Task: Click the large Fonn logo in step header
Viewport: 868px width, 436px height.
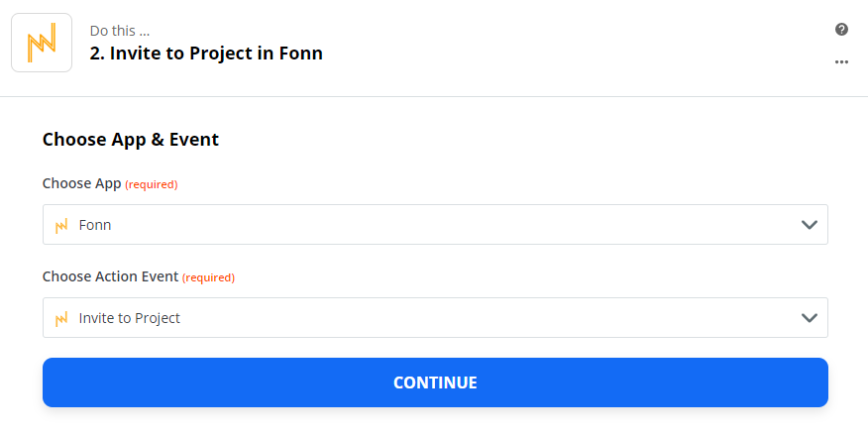Action: [x=42, y=43]
